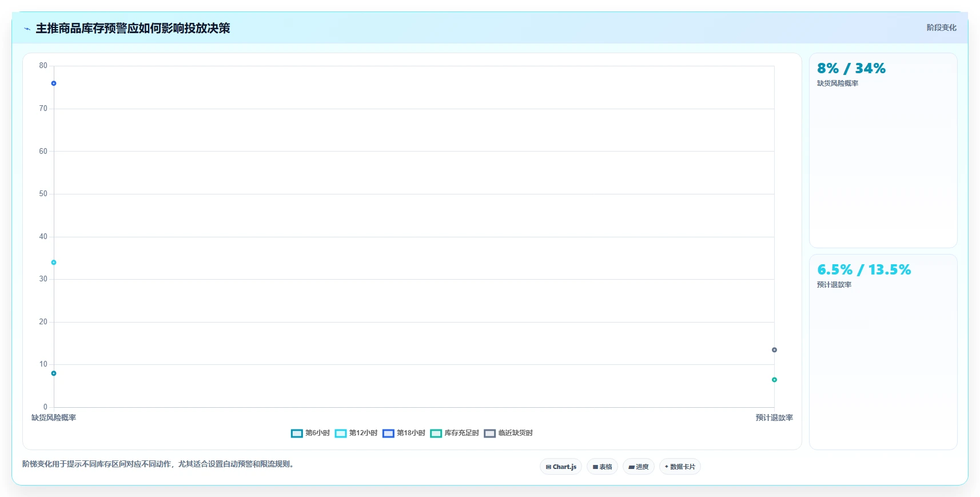Image resolution: width=980 pixels, height=497 pixels.
Task: Click the 临近缺货时 legend color box
Action: [x=489, y=433]
